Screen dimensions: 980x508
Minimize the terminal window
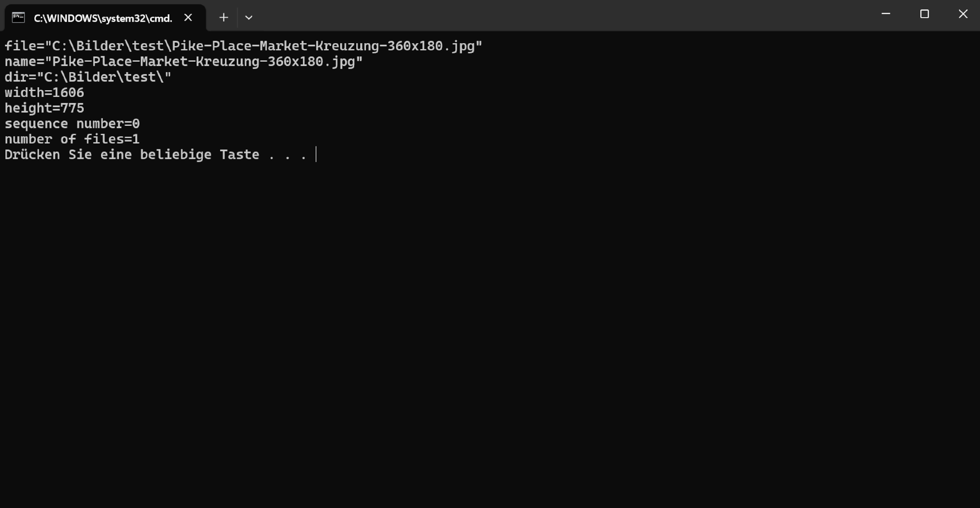pyautogui.click(x=885, y=14)
